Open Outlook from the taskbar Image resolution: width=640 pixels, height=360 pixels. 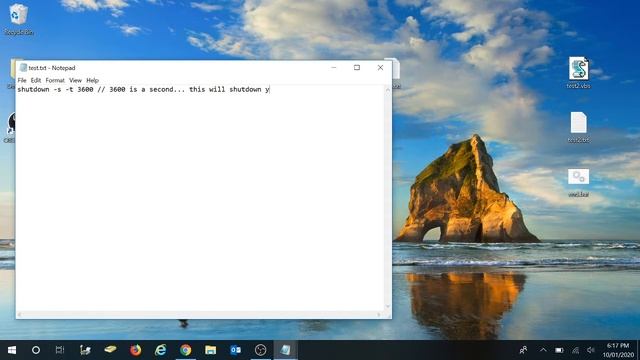[x=236, y=350]
